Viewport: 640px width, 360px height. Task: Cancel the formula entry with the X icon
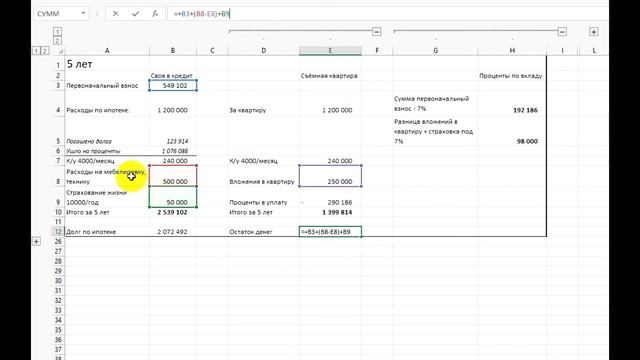click(x=116, y=13)
